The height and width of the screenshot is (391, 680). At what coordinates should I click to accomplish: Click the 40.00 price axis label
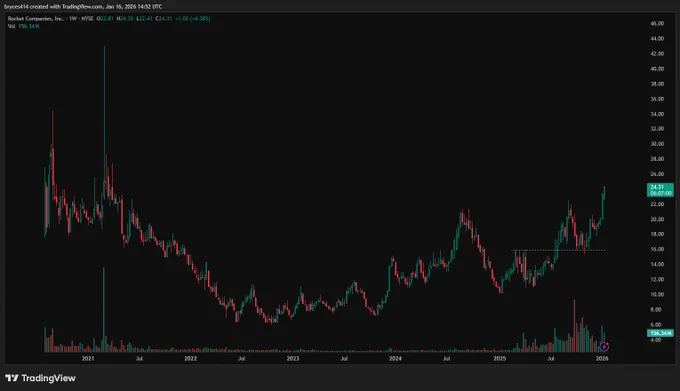657,69
